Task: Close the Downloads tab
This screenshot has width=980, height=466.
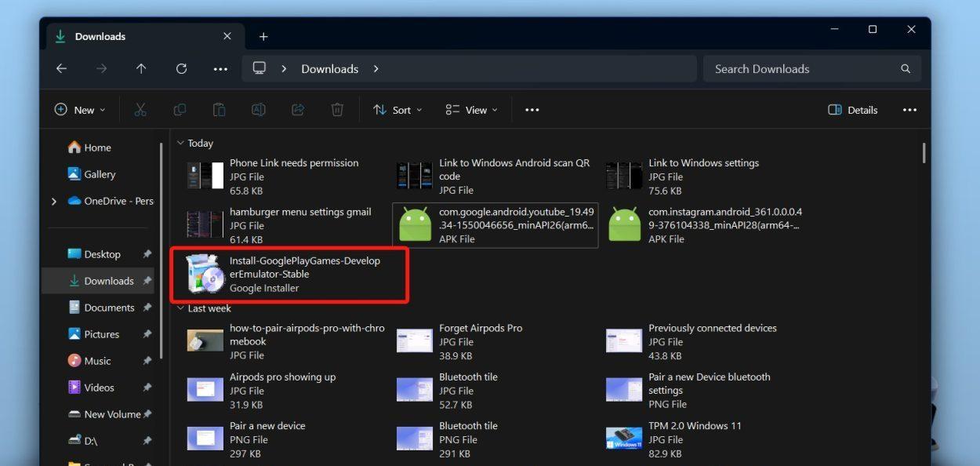Action: (227, 36)
